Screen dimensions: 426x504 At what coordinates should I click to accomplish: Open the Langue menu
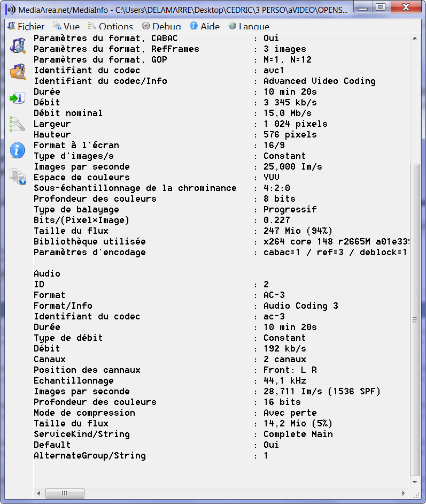pos(249,26)
